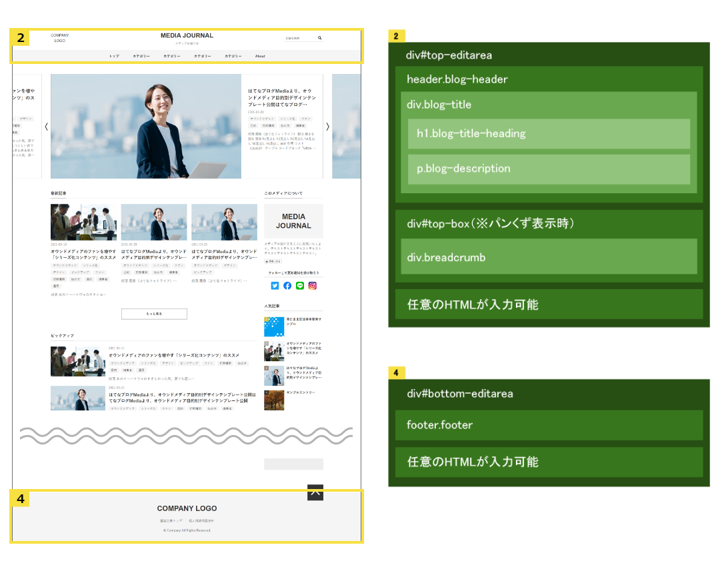Image resolution: width=728 pixels, height=575 pixels.
Task: Open the Twitter follow icon in the sidebar
Action: (275, 285)
